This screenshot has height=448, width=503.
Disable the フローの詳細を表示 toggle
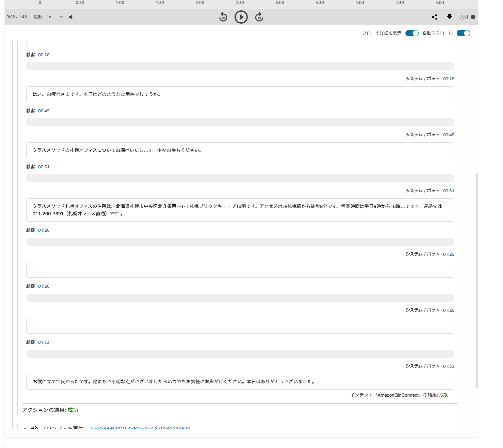coord(412,33)
